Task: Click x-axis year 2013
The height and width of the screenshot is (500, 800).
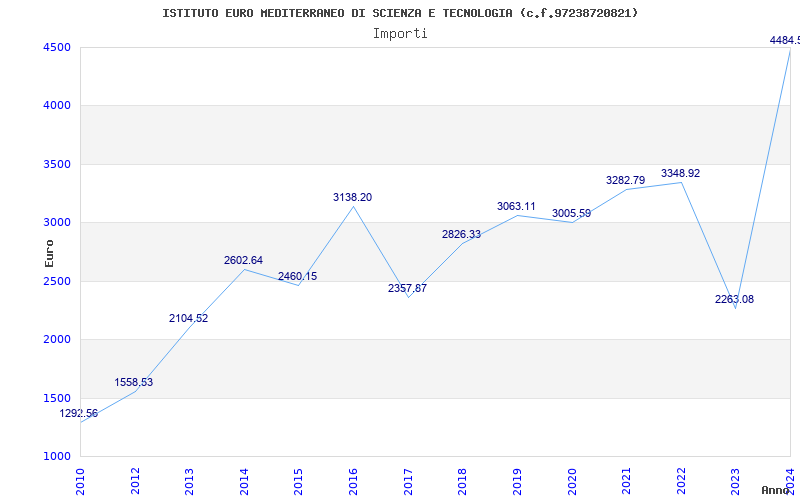Action: (189, 481)
